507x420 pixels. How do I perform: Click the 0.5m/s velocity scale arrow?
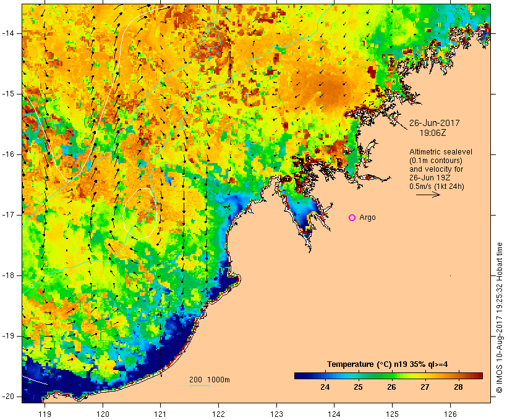tap(428, 195)
